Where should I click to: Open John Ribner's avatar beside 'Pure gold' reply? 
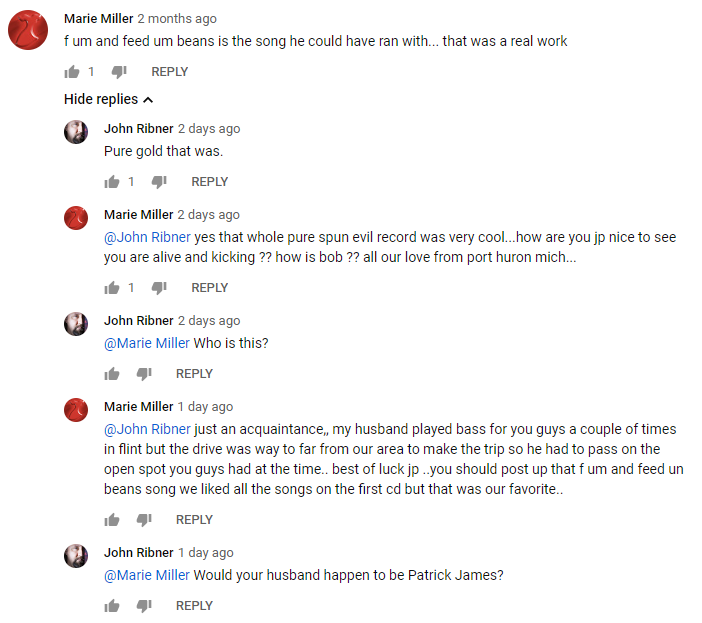[76, 132]
